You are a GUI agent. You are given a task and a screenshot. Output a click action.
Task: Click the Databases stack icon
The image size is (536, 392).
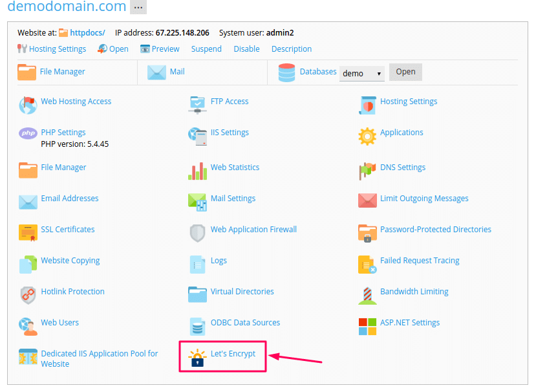[286, 72]
